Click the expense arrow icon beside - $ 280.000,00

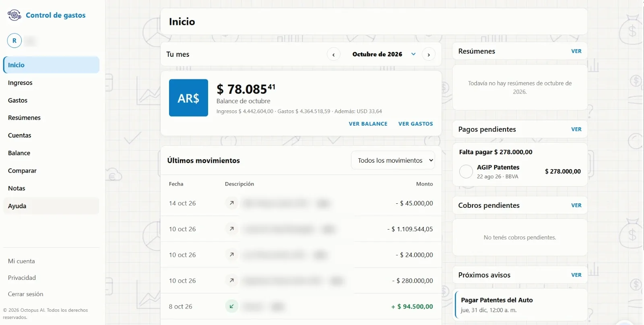[232, 280]
